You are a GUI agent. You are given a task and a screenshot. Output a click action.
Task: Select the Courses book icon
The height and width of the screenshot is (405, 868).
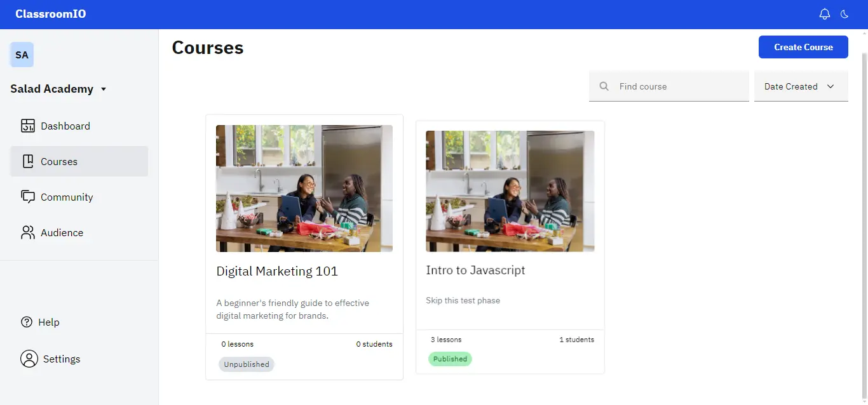click(x=28, y=161)
